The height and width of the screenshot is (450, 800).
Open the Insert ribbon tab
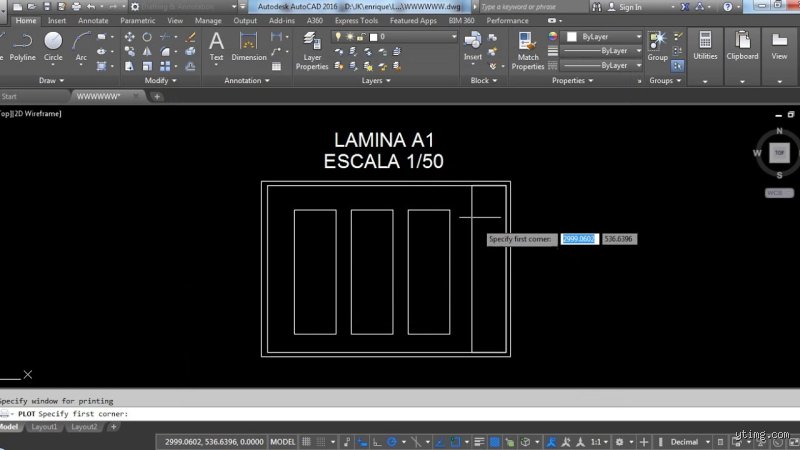click(57, 21)
